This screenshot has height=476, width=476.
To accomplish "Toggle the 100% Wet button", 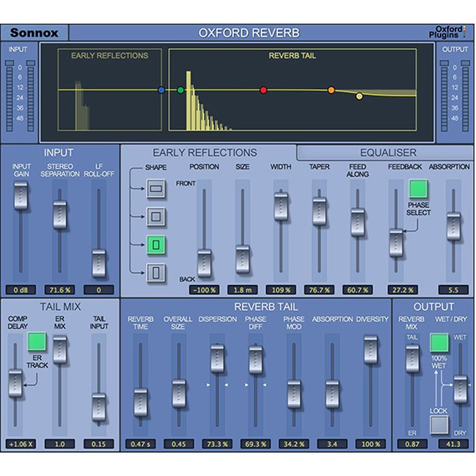I will (x=440, y=342).
